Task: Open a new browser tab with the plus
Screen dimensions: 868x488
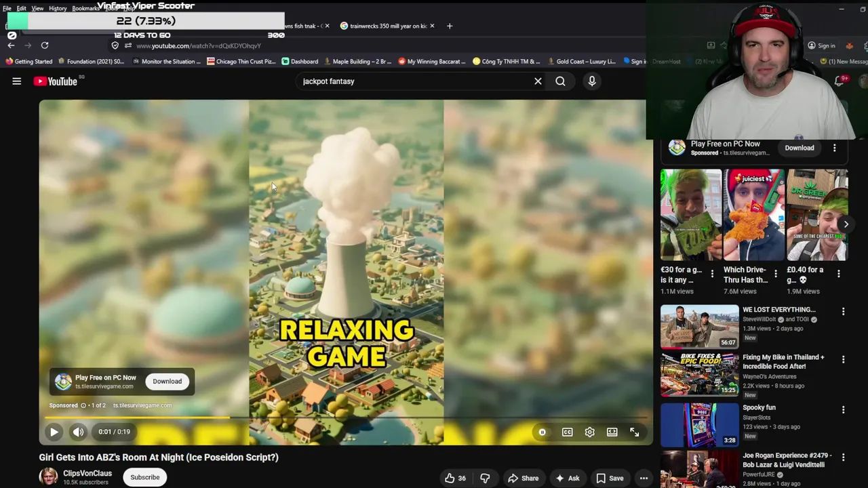Action: click(450, 26)
